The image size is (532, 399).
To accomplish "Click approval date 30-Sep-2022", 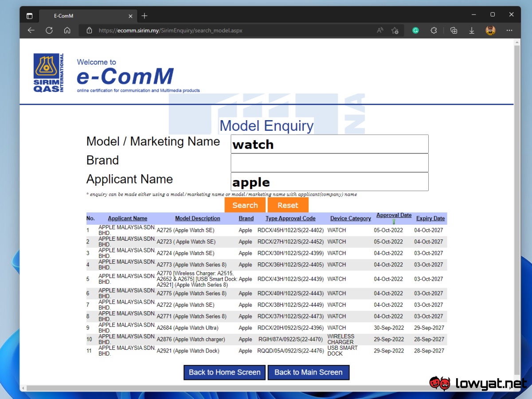I will [389, 328].
